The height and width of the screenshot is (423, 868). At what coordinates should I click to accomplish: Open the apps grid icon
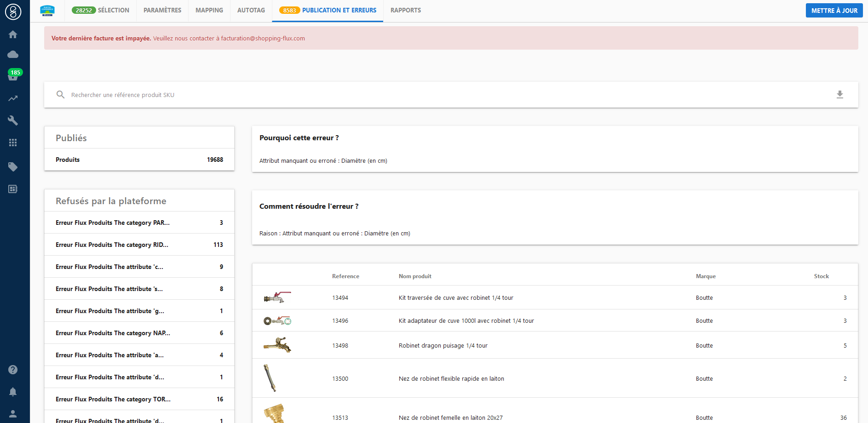coord(13,143)
